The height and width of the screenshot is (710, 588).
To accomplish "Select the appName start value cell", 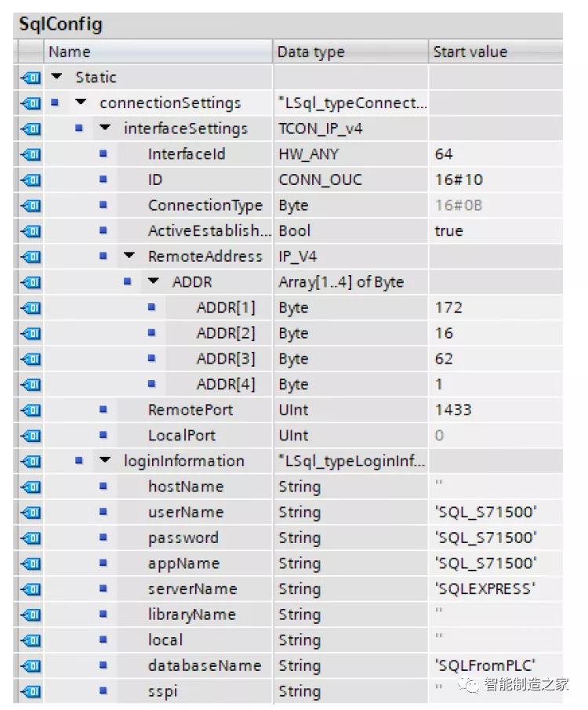I will click(x=495, y=563).
